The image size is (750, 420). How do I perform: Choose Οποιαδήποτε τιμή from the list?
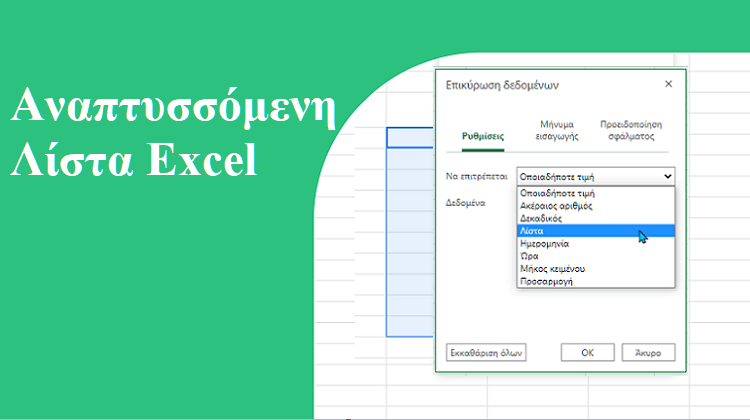coord(596,193)
